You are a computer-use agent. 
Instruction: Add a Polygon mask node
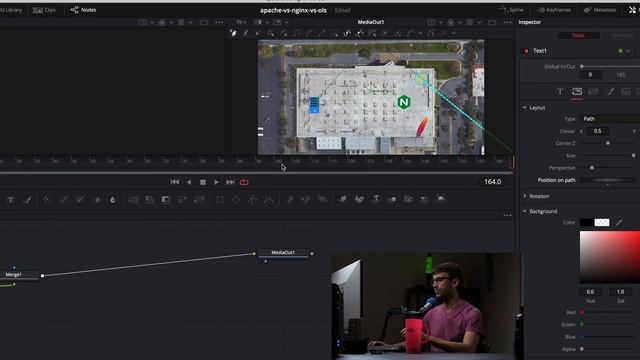(253, 200)
